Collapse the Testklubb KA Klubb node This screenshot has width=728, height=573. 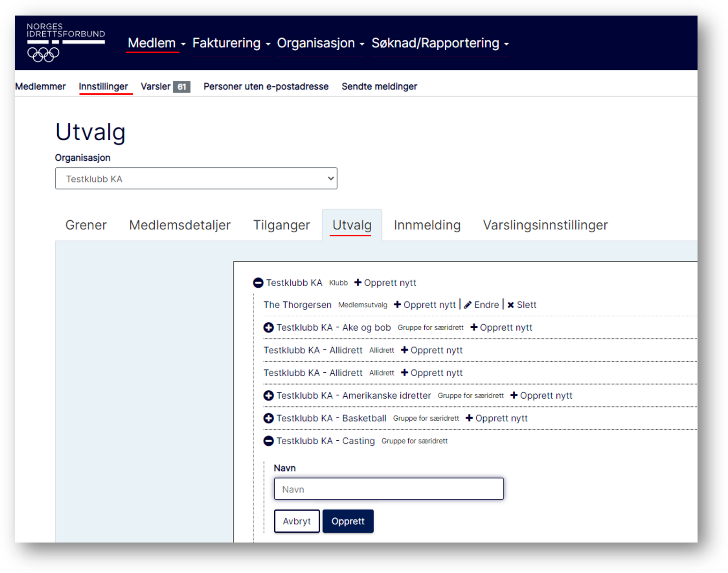(258, 283)
